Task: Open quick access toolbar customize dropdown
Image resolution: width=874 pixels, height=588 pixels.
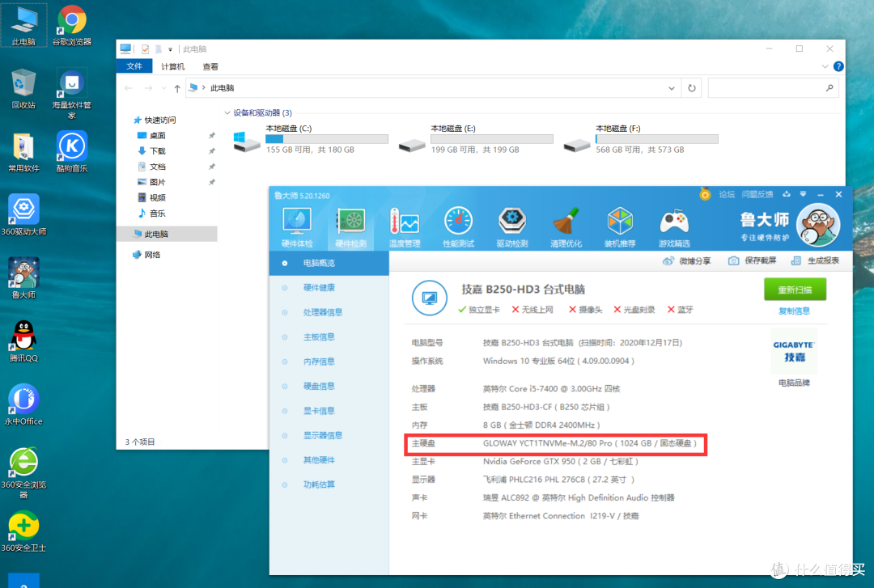Action: tap(170, 49)
